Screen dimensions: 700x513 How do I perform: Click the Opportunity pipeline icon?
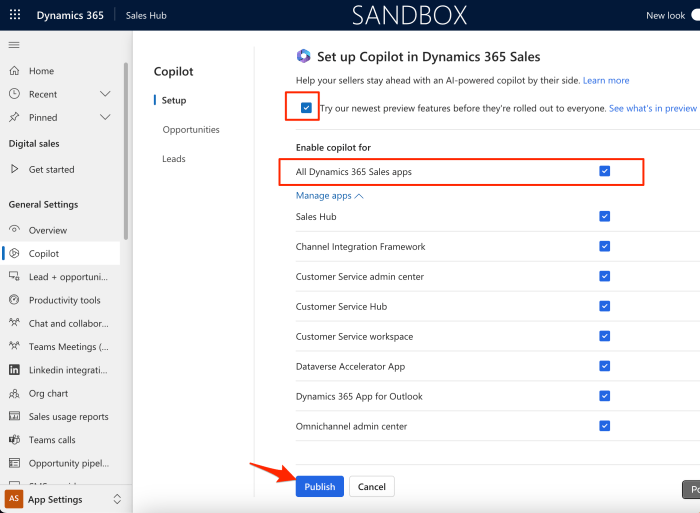click(x=14, y=463)
